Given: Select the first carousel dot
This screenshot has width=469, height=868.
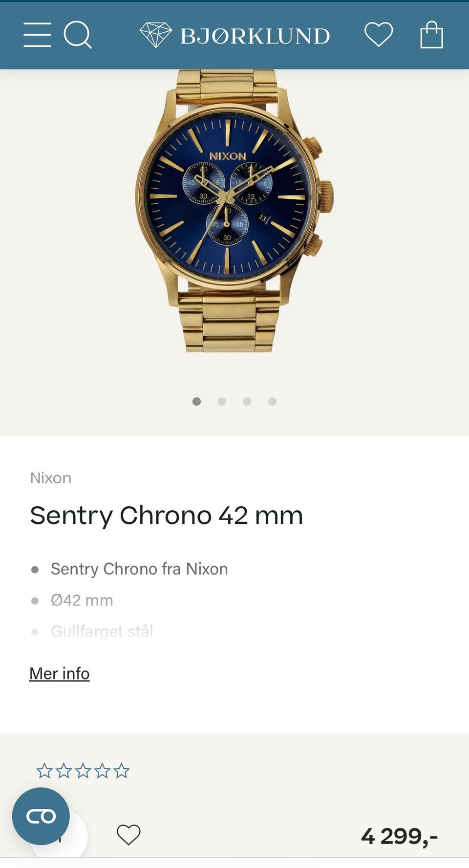Looking at the screenshot, I should (x=196, y=401).
